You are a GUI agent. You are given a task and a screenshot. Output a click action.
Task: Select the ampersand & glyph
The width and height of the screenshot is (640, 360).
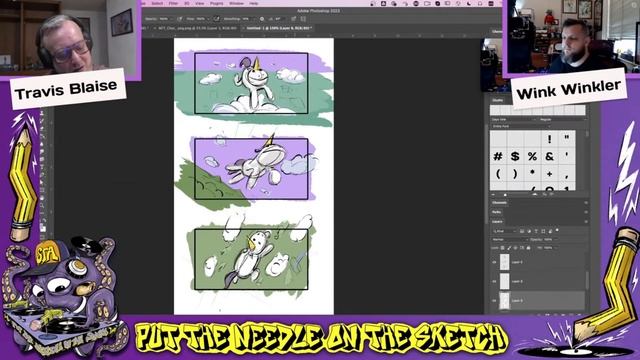[549, 156]
